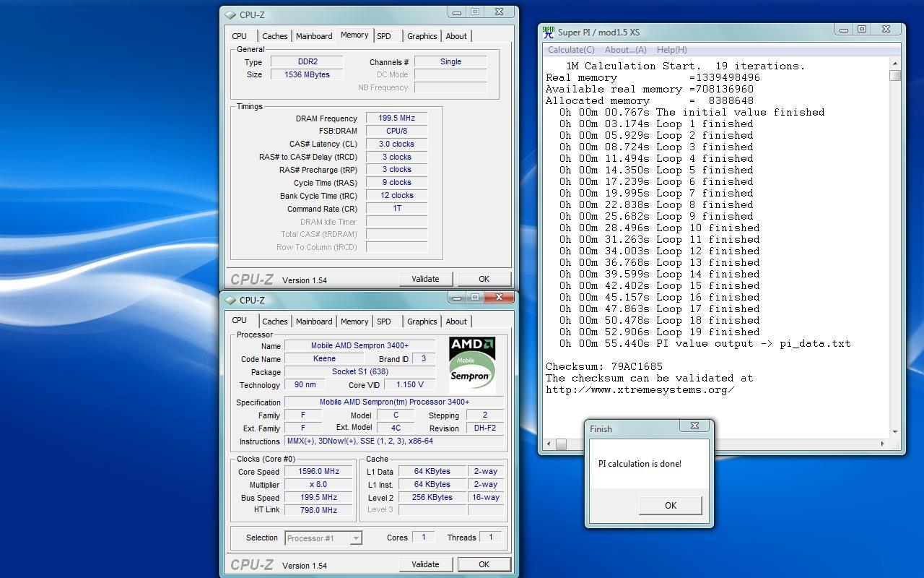Click the Core VID value 1.150 V
924x578 pixels.
pos(409,384)
